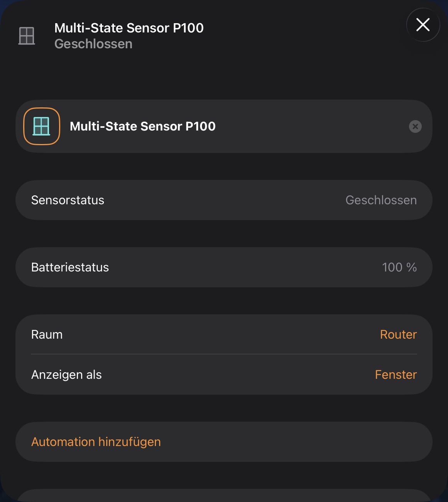Tap the Raum label

coord(47,334)
